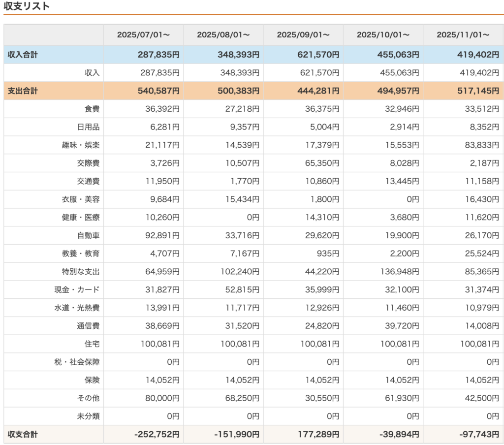The height and width of the screenshot is (445, 504).
Task: Click the 収支合計 row label
Action: click(23, 434)
